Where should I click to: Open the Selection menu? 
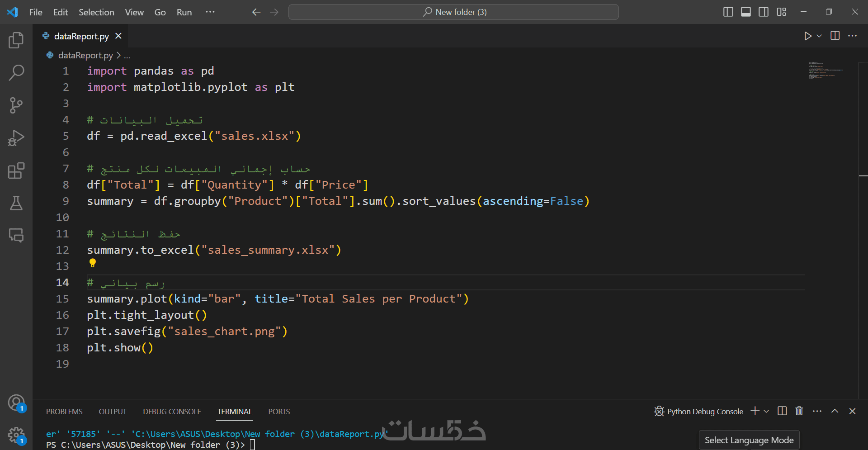click(96, 12)
